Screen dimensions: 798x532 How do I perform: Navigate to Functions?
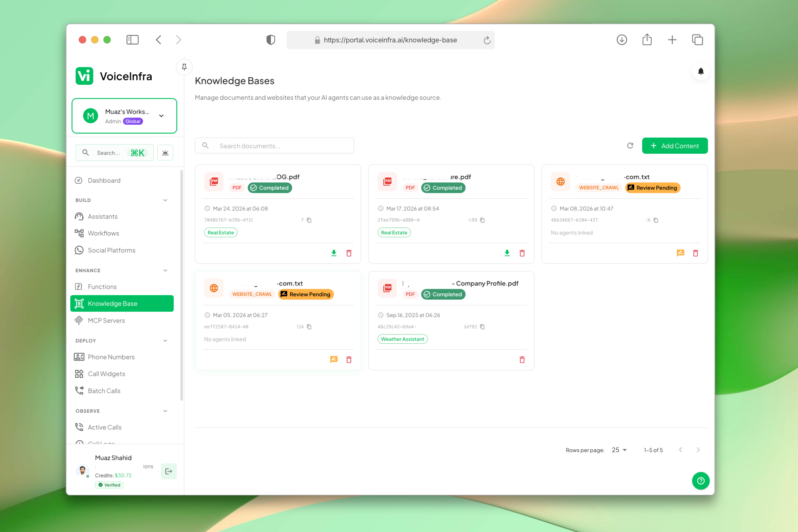coord(122,287)
